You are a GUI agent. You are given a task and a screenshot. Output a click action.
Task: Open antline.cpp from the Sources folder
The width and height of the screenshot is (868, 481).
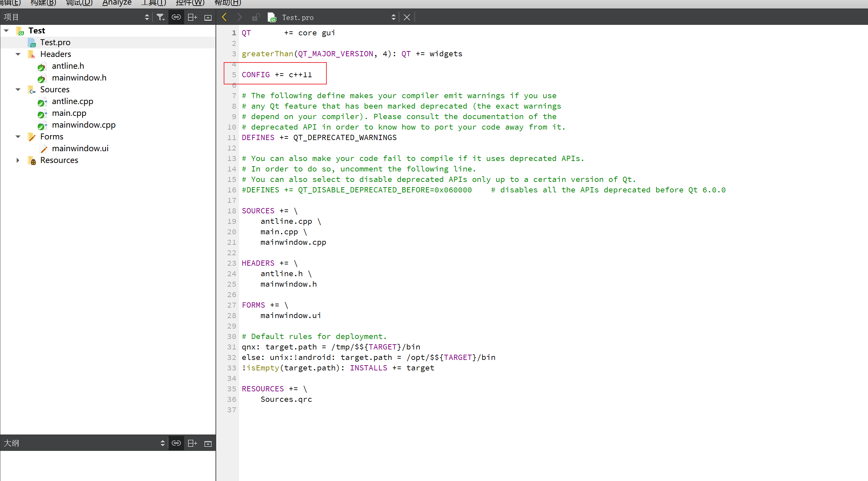pos(73,101)
